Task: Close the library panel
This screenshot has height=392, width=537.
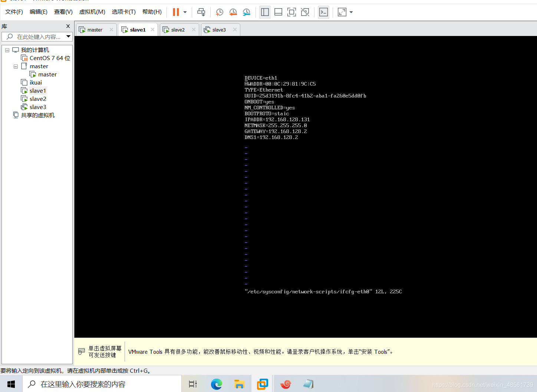Action: (68, 26)
